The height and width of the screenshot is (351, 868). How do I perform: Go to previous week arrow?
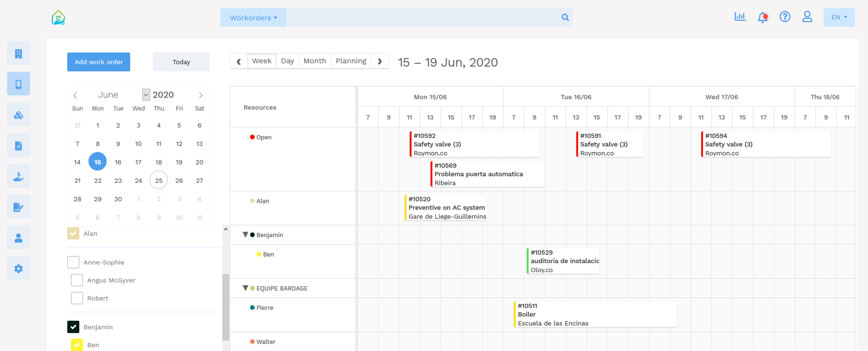[239, 61]
